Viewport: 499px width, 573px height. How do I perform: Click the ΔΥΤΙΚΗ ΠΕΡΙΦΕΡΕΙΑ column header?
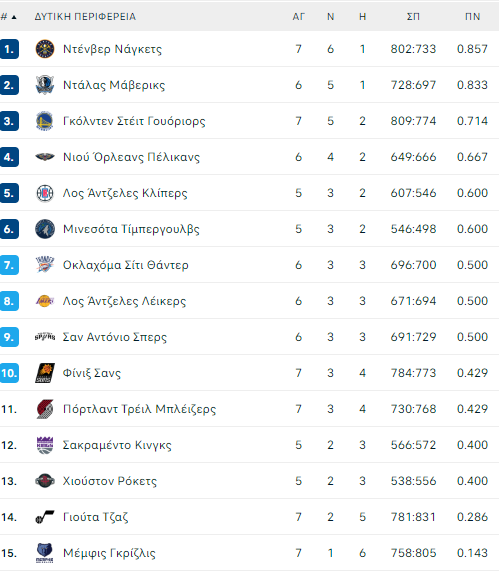click(85, 17)
